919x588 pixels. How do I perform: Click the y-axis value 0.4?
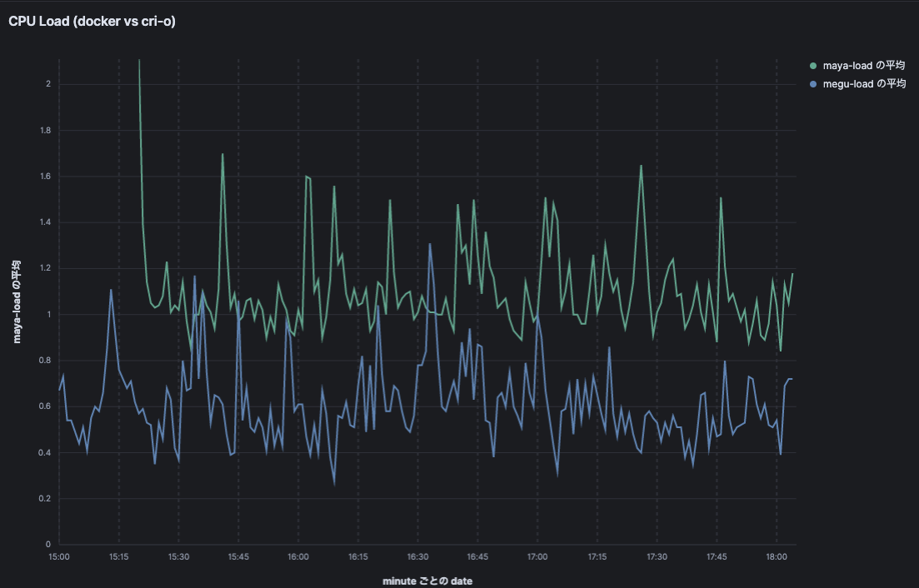(x=45, y=453)
